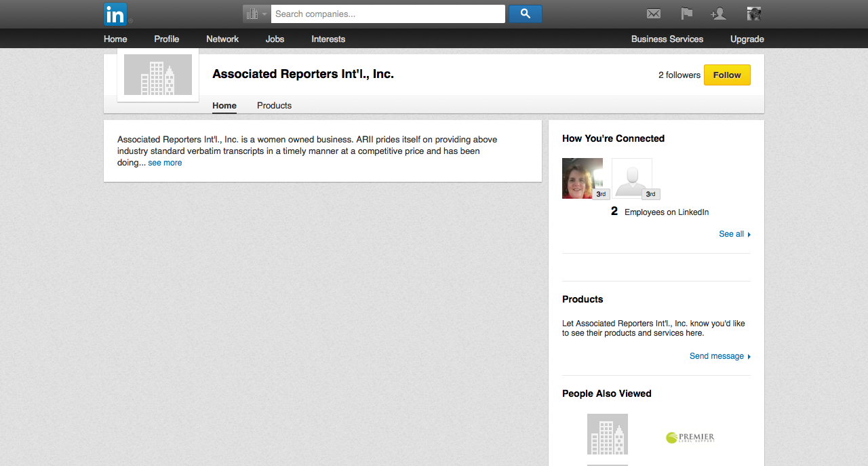The image size is (868, 466).
Task: Click the company placeholder logo image
Action: [x=158, y=75]
